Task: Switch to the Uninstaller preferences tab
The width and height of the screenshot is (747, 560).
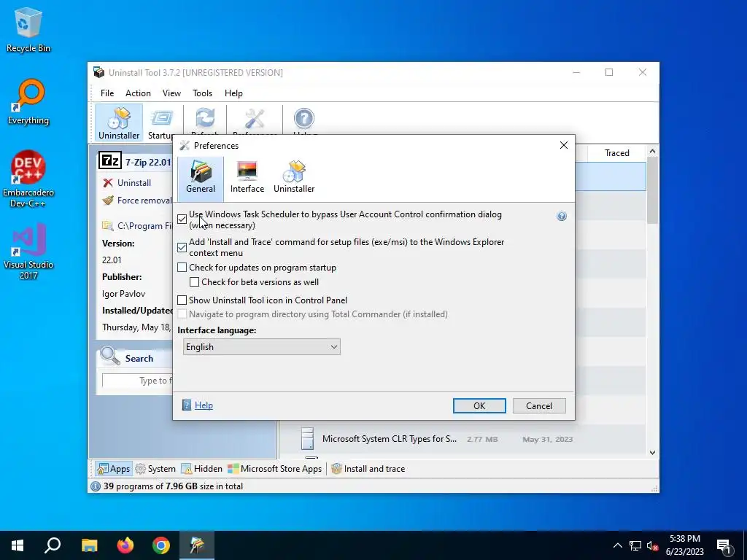Action: (x=294, y=178)
